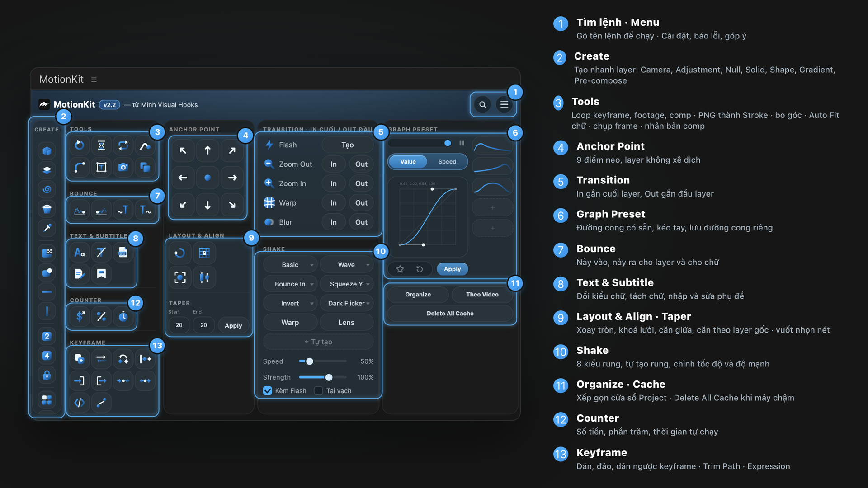Set anchor point to top-left arrow
The height and width of the screenshot is (488, 868).
[x=183, y=150]
